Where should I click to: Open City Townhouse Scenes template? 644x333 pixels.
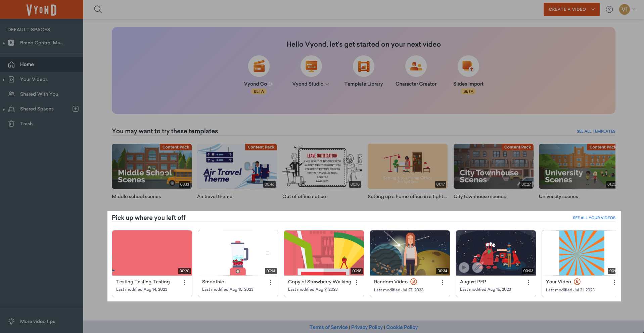(x=494, y=166)
